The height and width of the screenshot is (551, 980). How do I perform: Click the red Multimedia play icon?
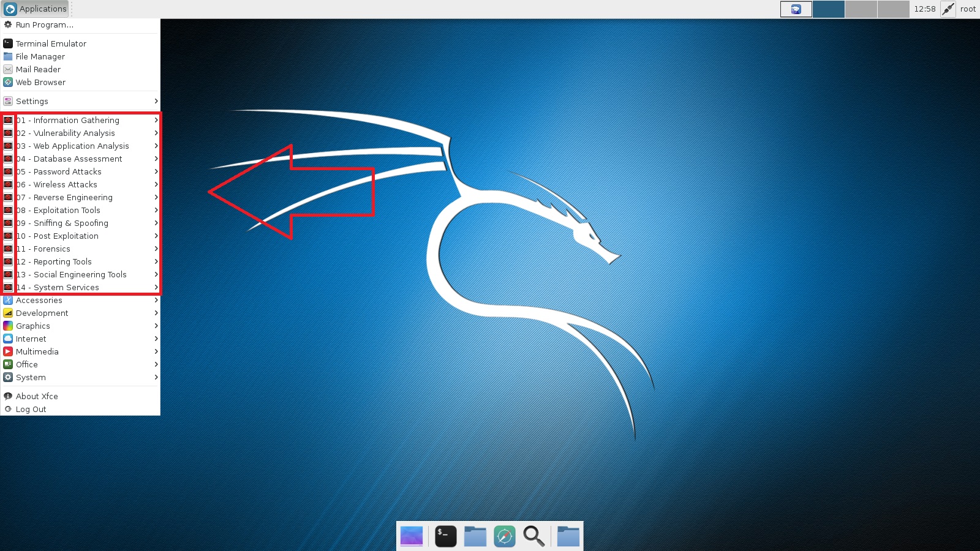[x=8, y=351]
